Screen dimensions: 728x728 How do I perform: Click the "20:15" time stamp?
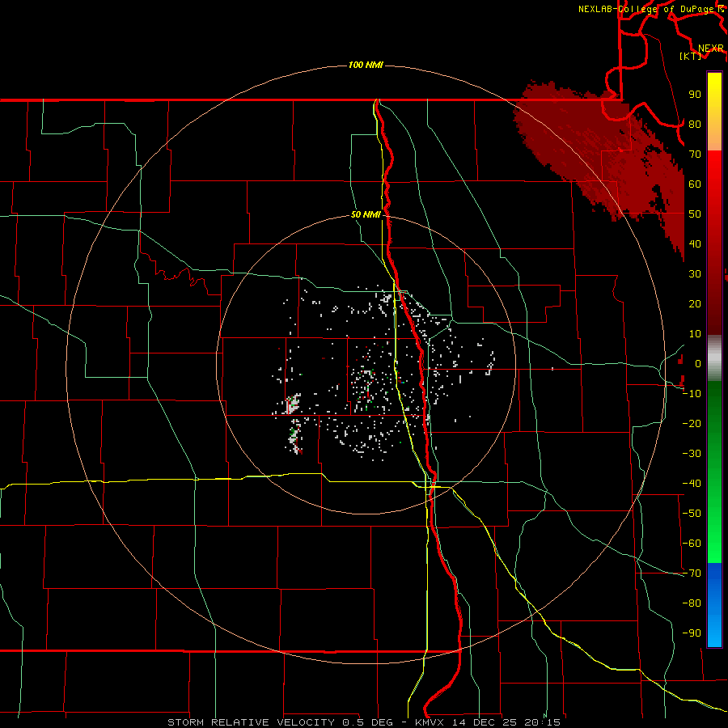click(543, 722)
